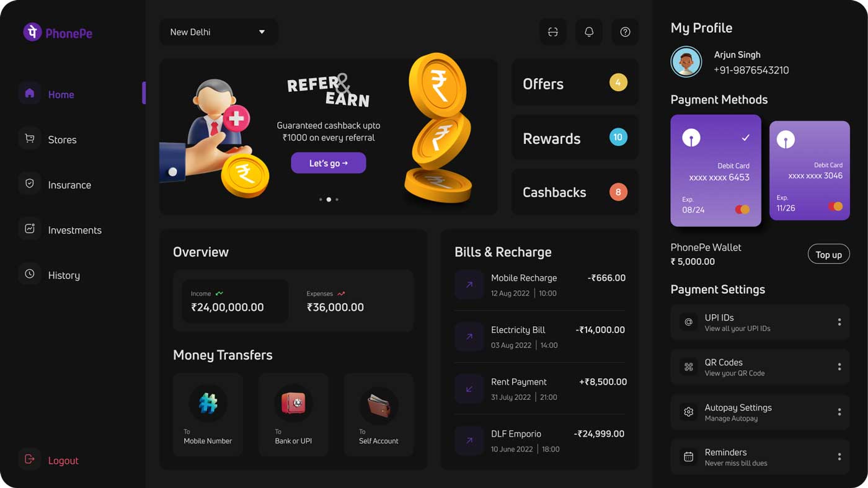Choose the To Bank or UPI icon
Image resolution: width=868 pixels, height=488 pixels.
[293, 404]
